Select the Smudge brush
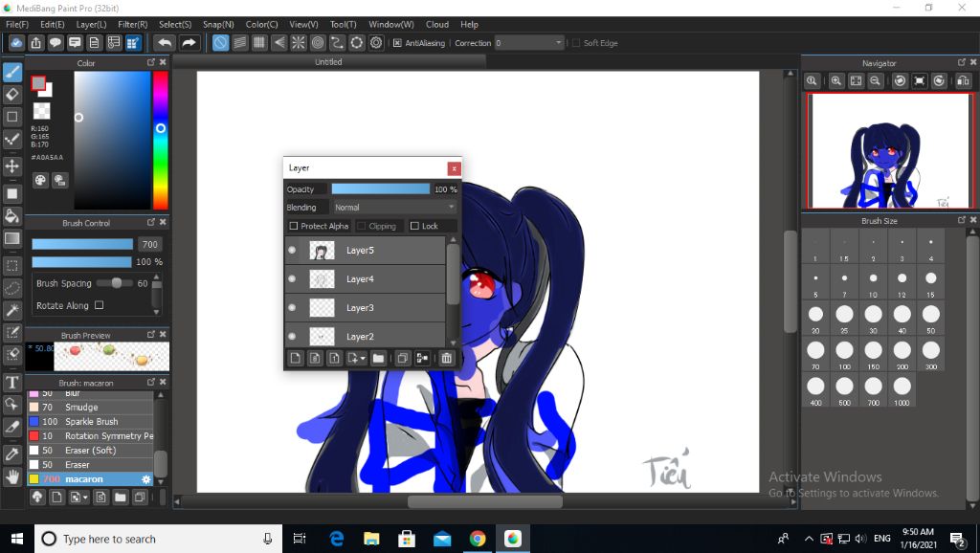The image size is (980, 553). click(x=90, y=407)
